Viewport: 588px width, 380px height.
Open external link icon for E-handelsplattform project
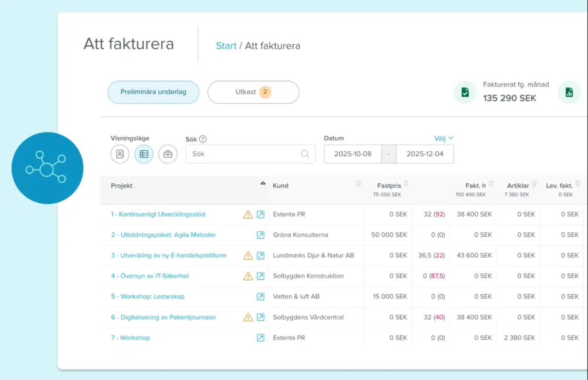point(261,255)
